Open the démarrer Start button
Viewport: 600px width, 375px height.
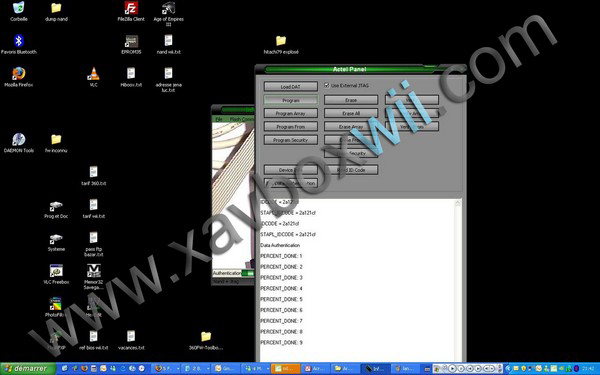point(28,368)
